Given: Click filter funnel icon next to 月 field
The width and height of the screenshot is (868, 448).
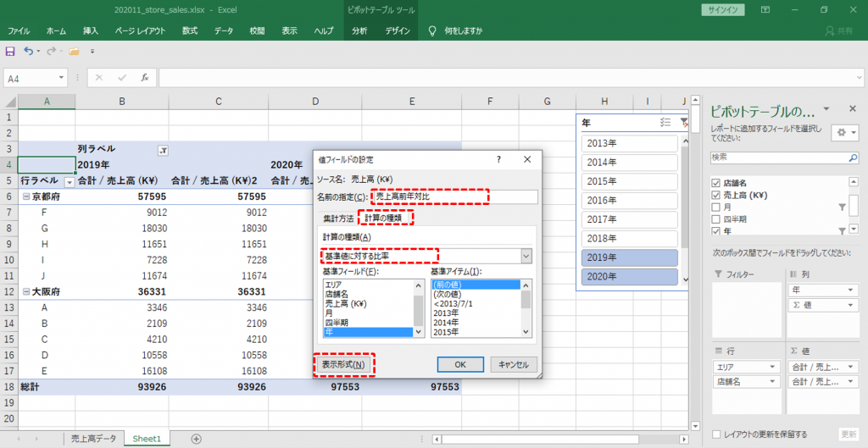Looking at the screenshot, I should (842, 207).
